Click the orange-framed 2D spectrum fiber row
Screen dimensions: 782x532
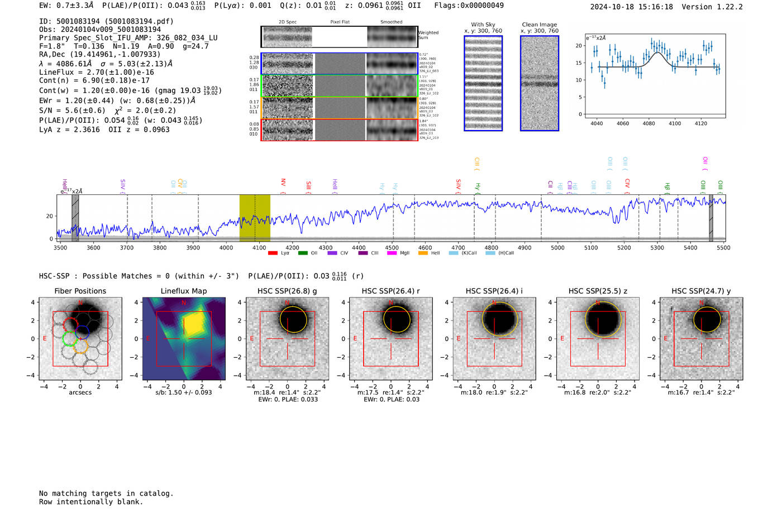[339, 108]
